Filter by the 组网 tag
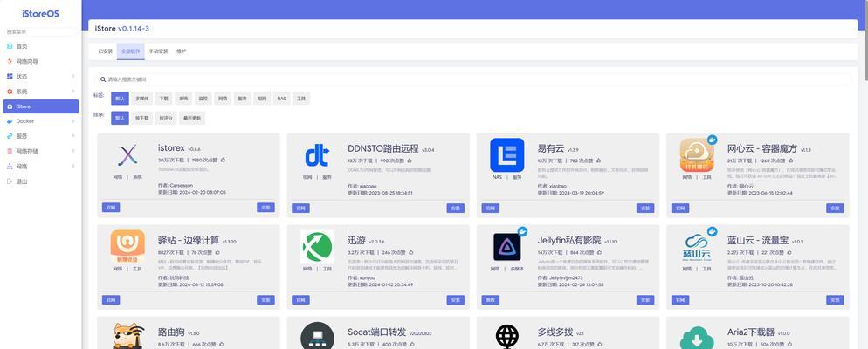 (262, 99)
